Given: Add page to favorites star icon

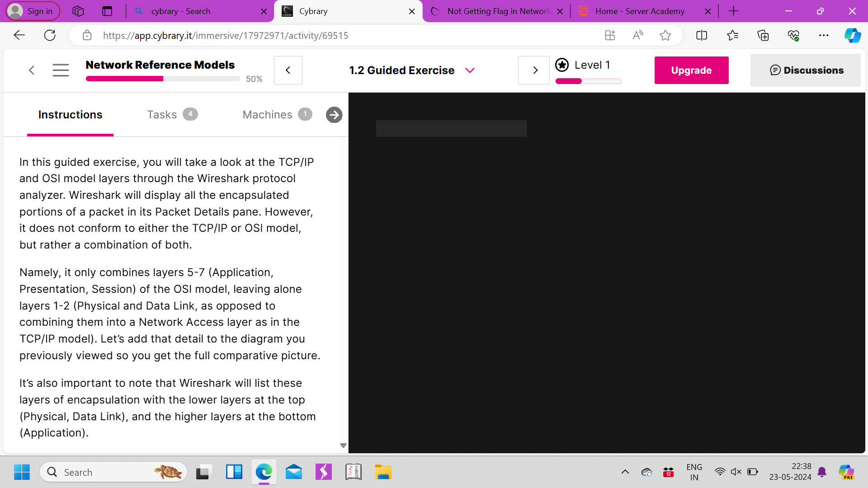Looking at the screenshot, I should pos(665,35).
